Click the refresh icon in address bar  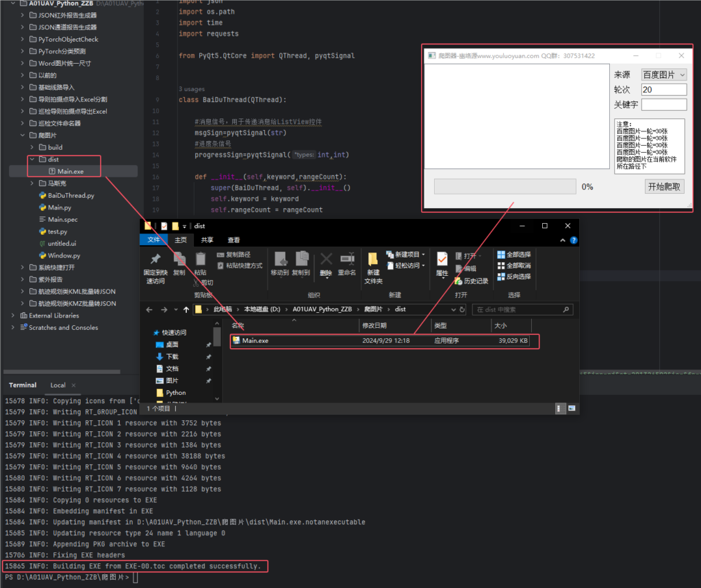pyautogui.click(x=462, y=309)
